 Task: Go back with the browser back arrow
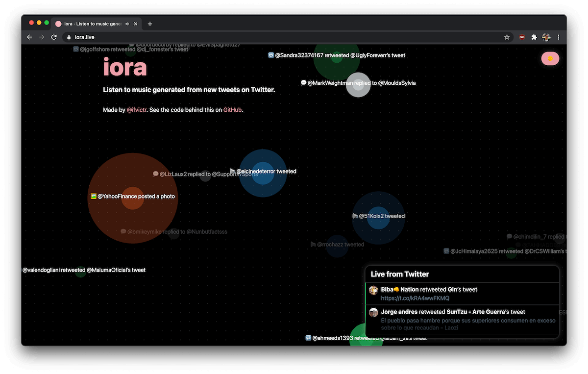point(30,37)
